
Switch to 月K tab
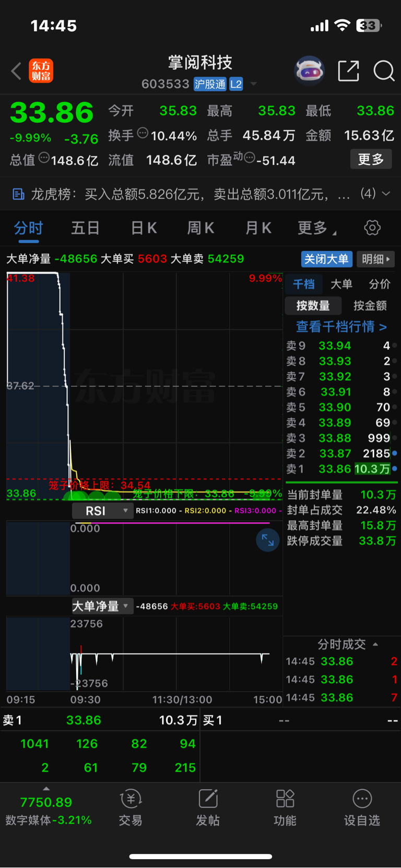258,228
